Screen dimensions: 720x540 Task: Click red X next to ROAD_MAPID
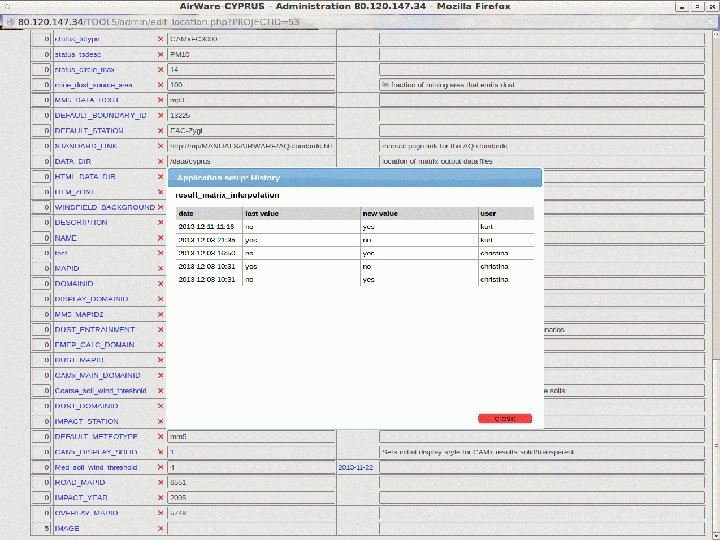(160, 483)
